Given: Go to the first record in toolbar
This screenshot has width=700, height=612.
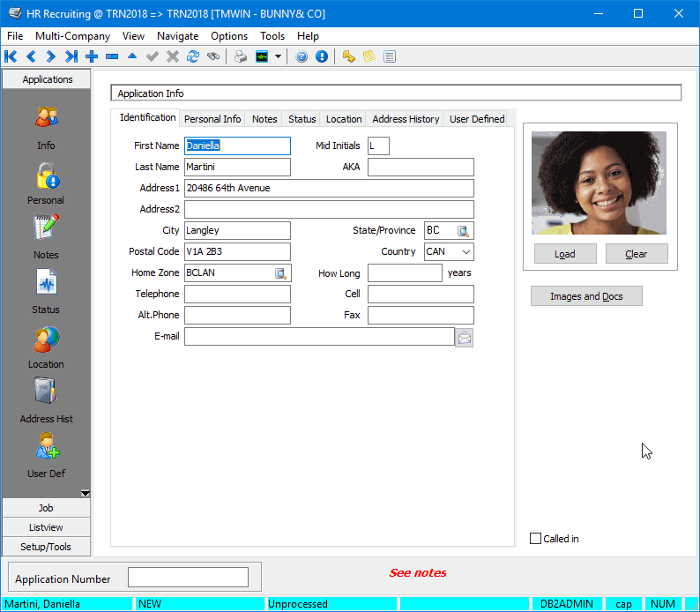Looking at the screenshot, I should click(x=11, y=56).
